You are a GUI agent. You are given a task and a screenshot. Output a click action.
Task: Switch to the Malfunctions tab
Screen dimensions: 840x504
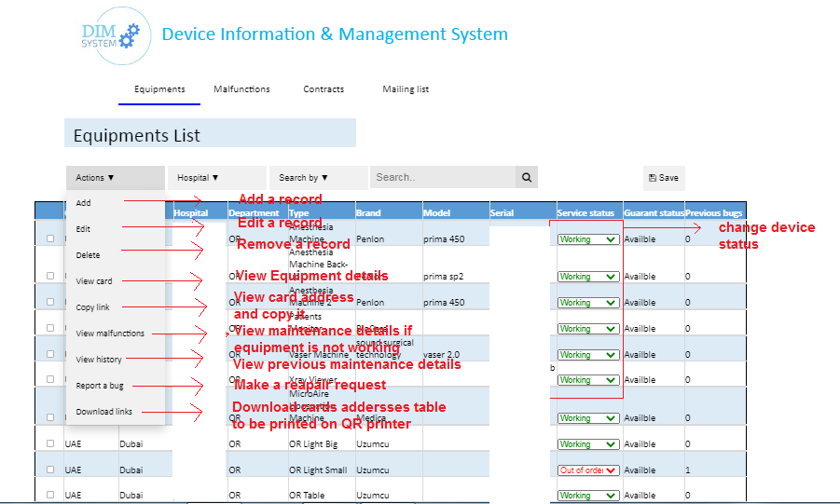[241, 89]
